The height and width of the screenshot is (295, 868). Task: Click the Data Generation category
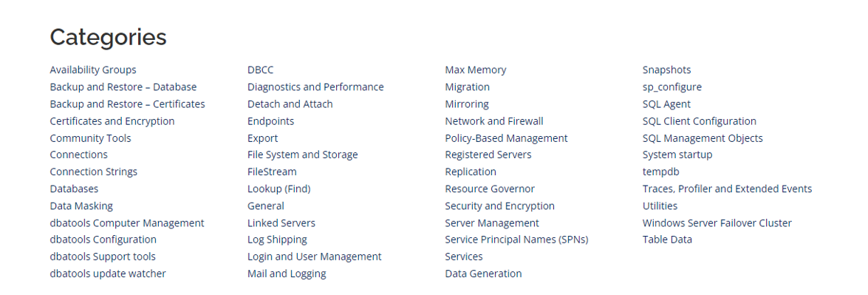(483, 274)
